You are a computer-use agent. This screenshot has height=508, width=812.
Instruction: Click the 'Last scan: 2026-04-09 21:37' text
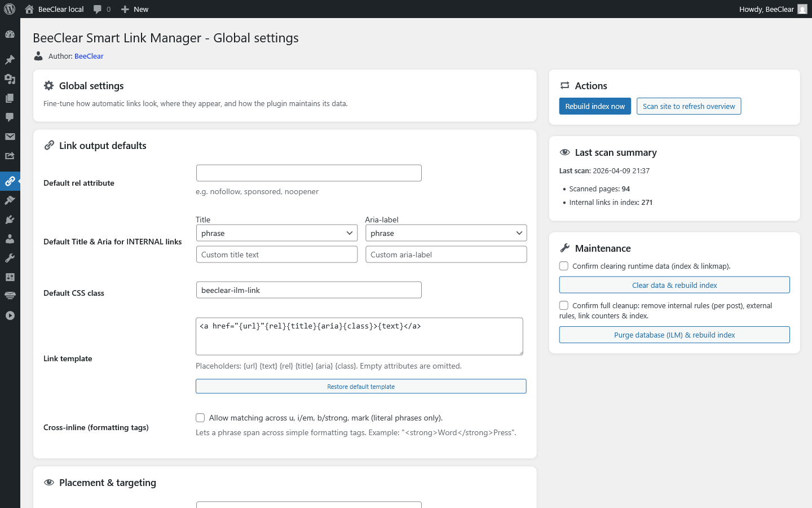coord(604,171)
